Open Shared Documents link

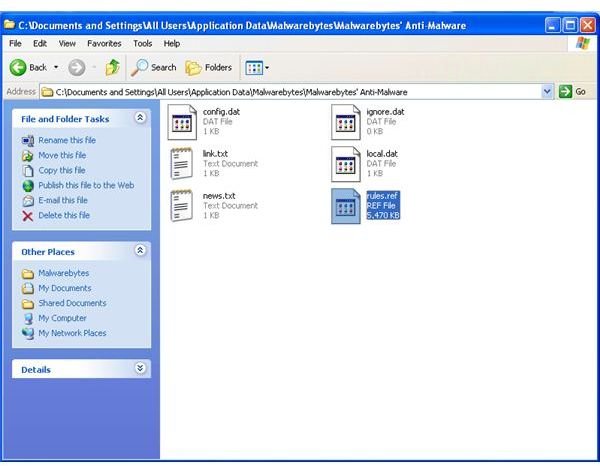tap(72, 303)
